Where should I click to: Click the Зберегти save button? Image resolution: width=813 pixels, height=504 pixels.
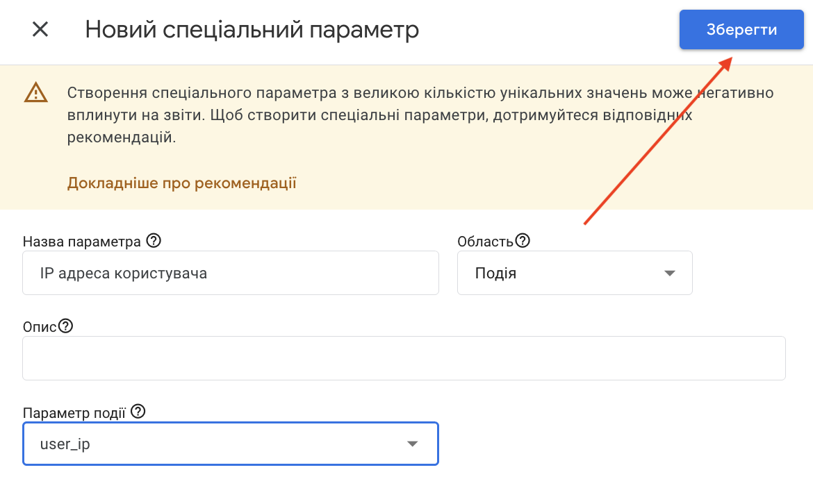pyautogui.click(x=741, y=30)
